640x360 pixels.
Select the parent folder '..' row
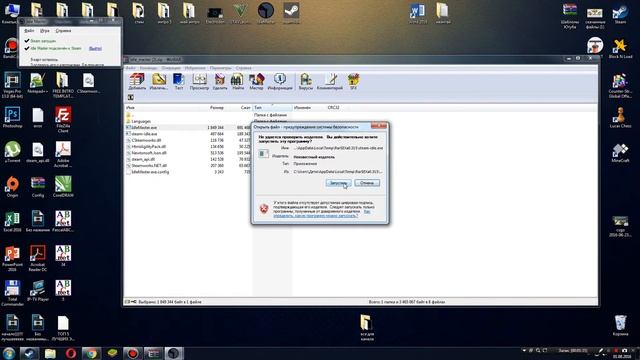coord(129,115)
